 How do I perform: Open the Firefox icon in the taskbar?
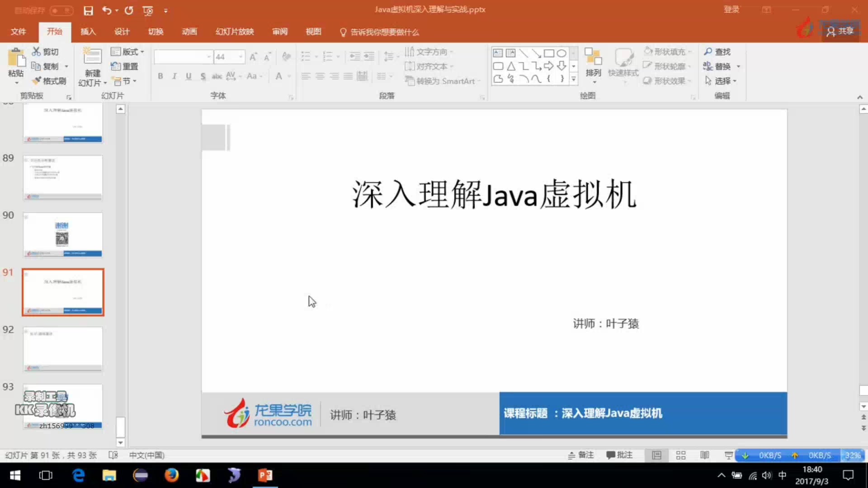171,475
